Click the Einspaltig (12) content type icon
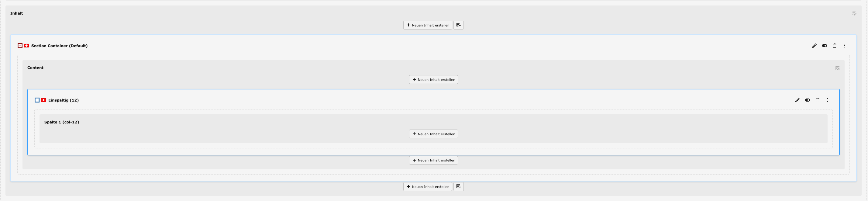The height and width of the screenshot is (201, 868). point(37,100)
